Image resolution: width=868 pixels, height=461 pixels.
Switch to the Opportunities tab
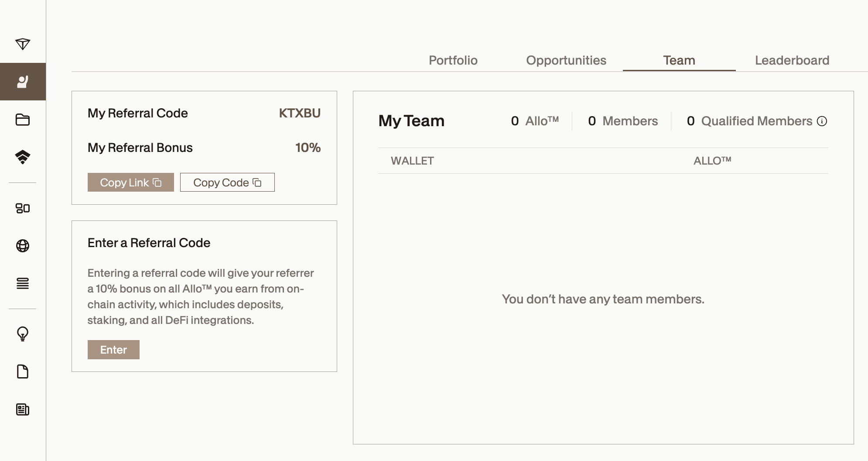566,60
